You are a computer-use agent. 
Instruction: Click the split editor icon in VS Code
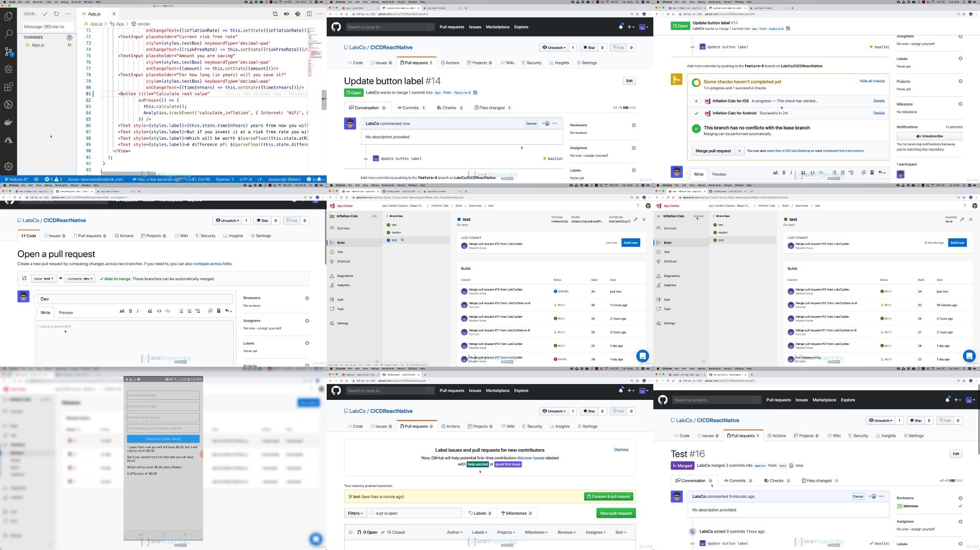pyautogui.click(x=309, y=14)
